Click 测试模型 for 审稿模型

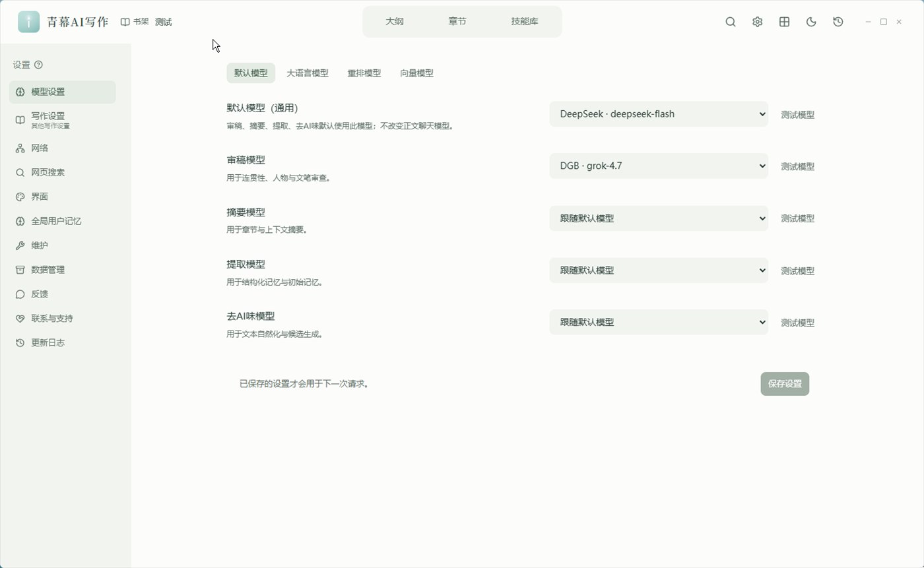point(797,167)
